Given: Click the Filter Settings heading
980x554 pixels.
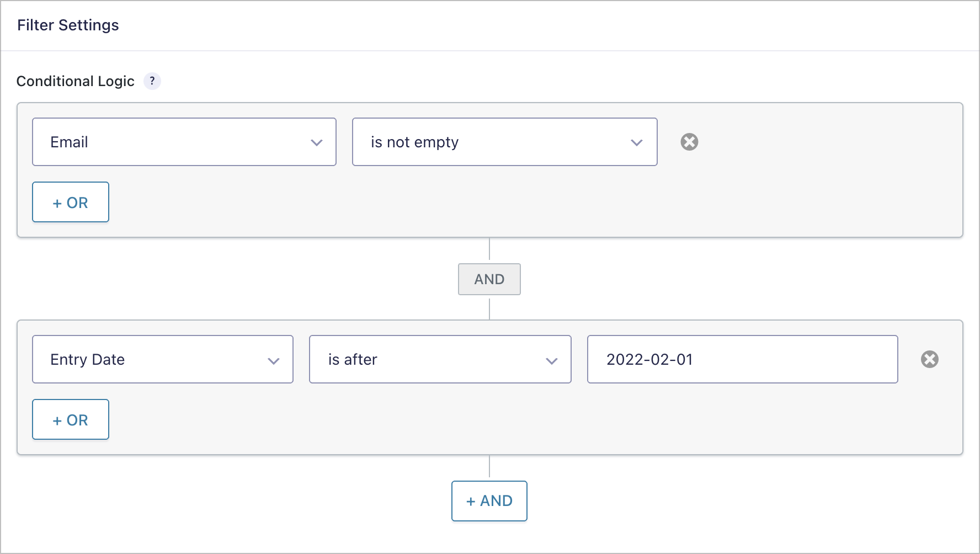Looking at the screenshot, I should point(68,25).
